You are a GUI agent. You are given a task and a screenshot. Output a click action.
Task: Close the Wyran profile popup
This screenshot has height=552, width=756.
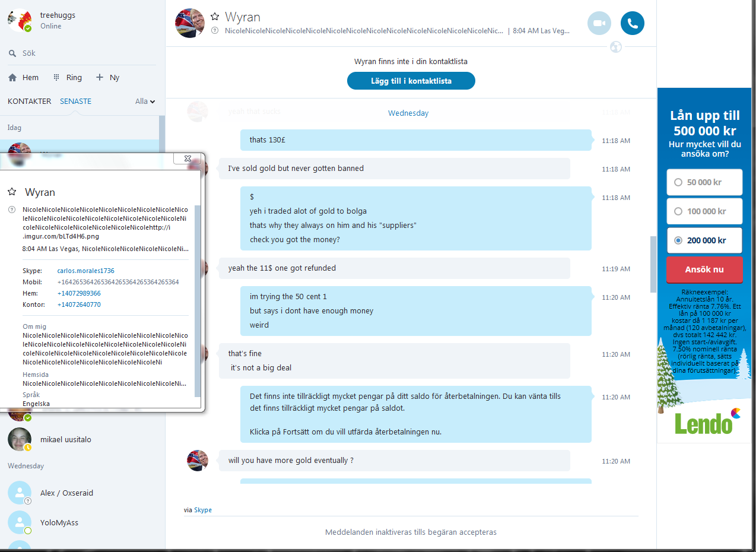(187, 158)
